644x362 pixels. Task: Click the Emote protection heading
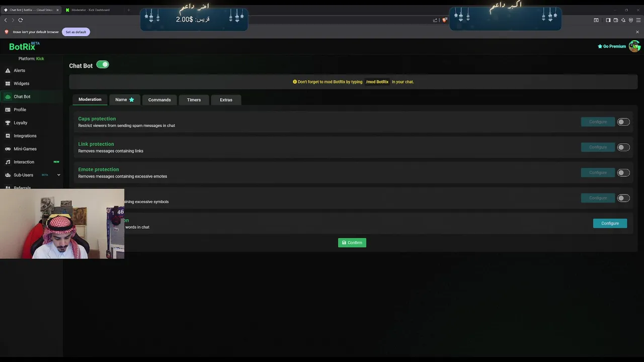point(99,169)
